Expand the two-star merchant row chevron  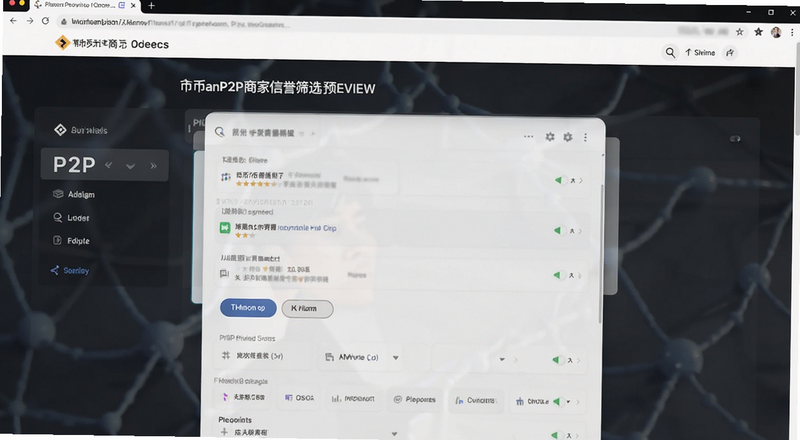[x=580, y=231]
